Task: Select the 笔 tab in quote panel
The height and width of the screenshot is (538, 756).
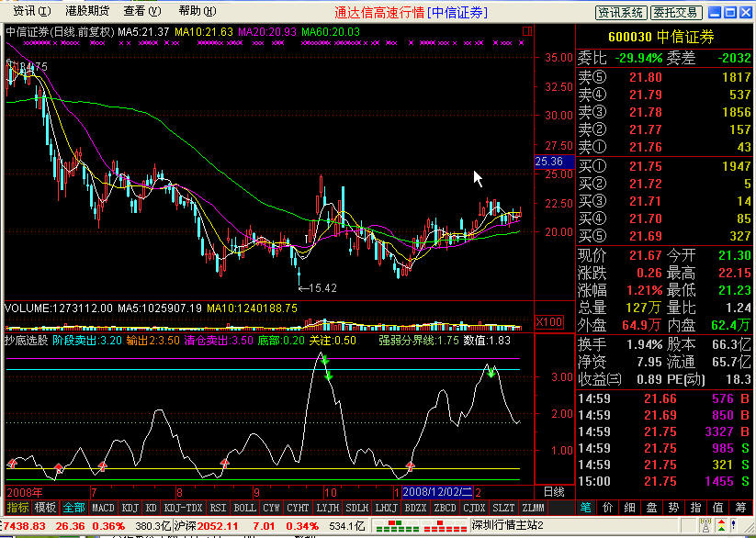Action: [x=586, y=508]
